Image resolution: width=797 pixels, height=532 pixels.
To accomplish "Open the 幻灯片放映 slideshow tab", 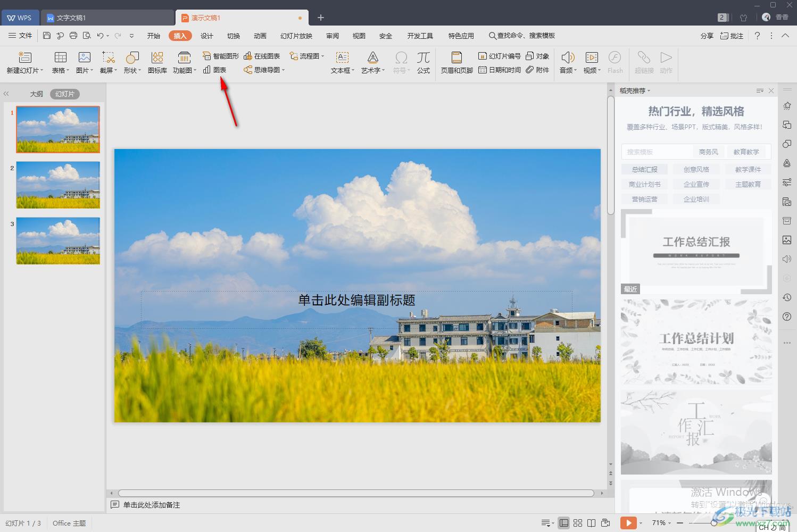I will [296, 36].
